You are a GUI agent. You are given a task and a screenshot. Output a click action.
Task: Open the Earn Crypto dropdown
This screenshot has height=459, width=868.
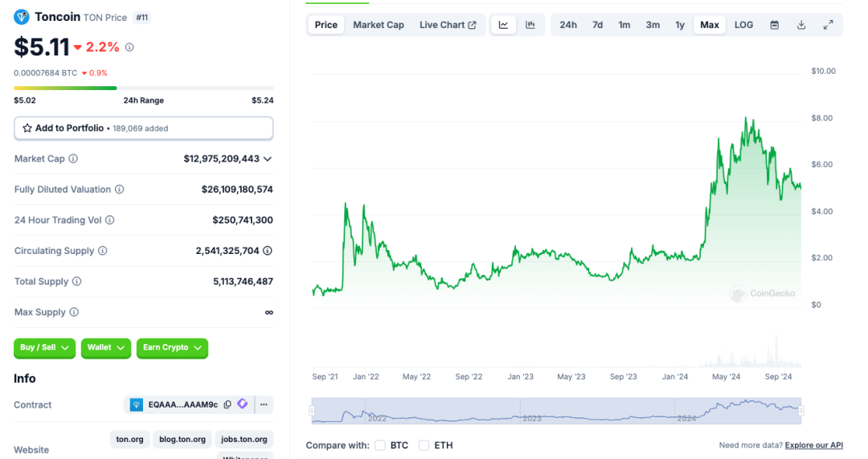pos(172,348)
